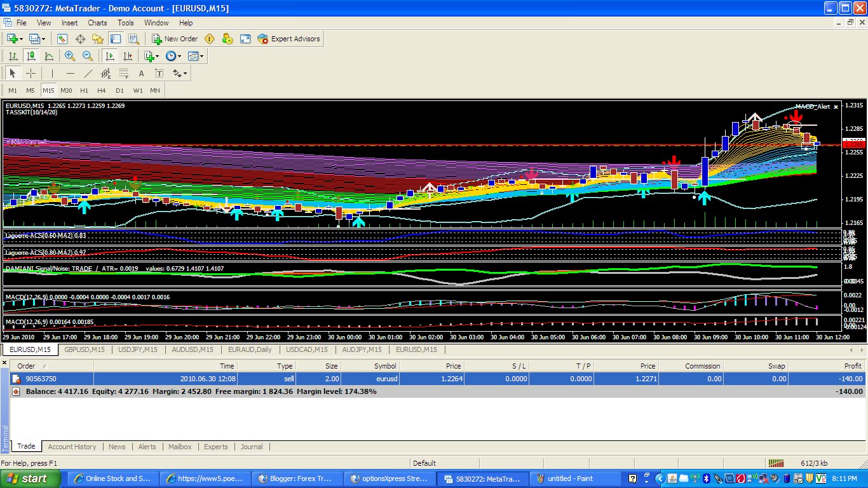Open optionsXpress taskbar button

390,478
